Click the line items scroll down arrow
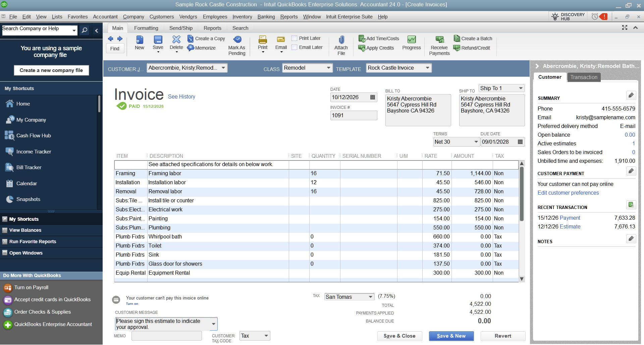 (522, 279)
